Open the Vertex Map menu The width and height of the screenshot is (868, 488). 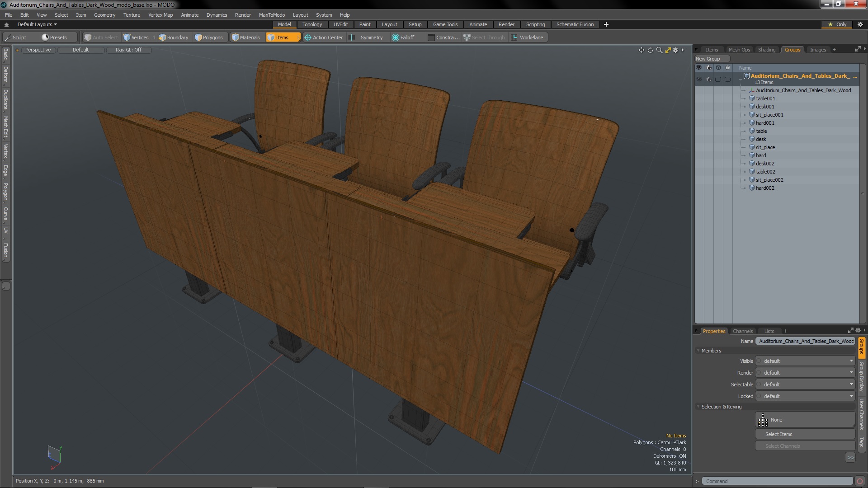pyautogui.click(x=160, y=15)
